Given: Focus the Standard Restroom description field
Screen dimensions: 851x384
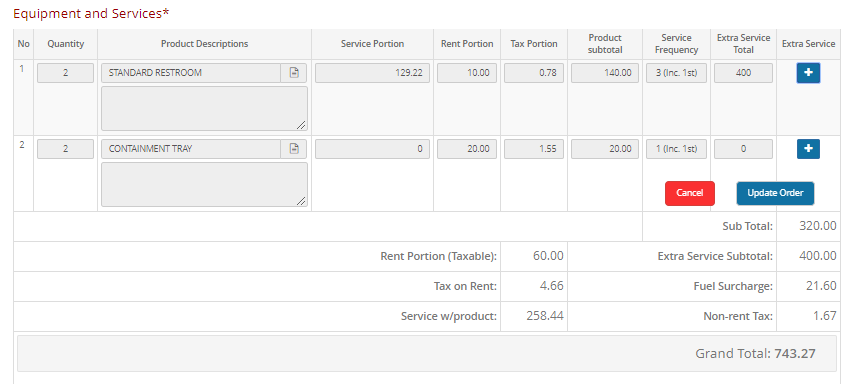Looking at the screenshot, I should pos(191,73).
